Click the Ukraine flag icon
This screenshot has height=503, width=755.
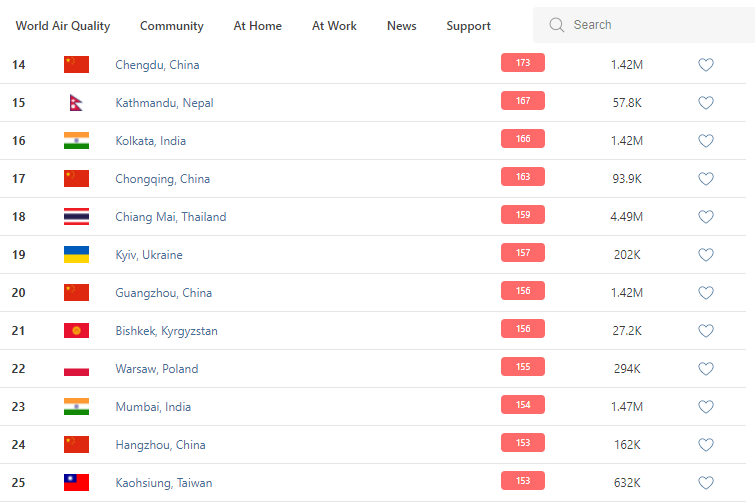click(76, 255)
